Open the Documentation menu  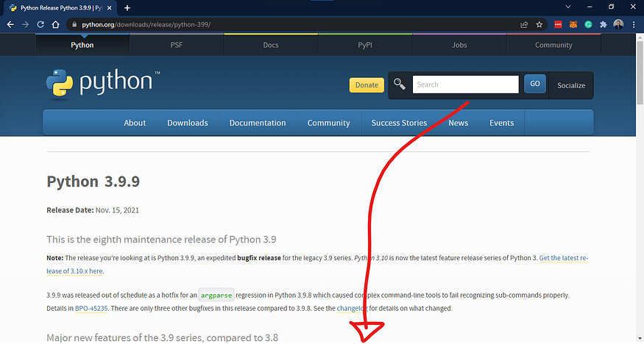[258, 123]
